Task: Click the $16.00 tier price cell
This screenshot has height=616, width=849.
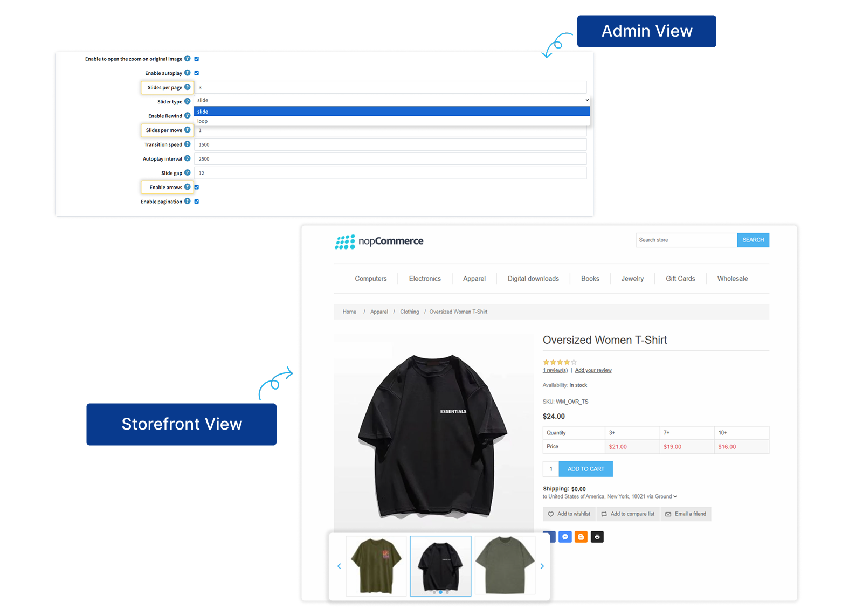Action: (742, 447)
